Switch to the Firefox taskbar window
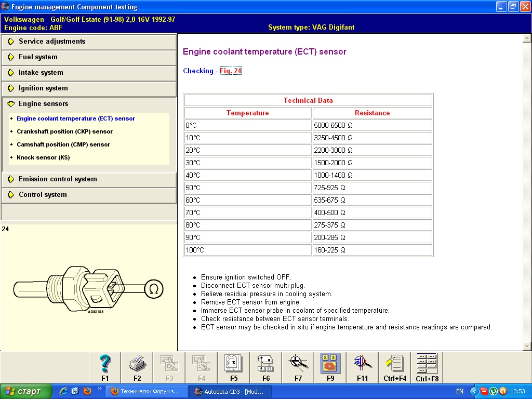The height and width of the screenshot is (399, 532). [145, 391]
